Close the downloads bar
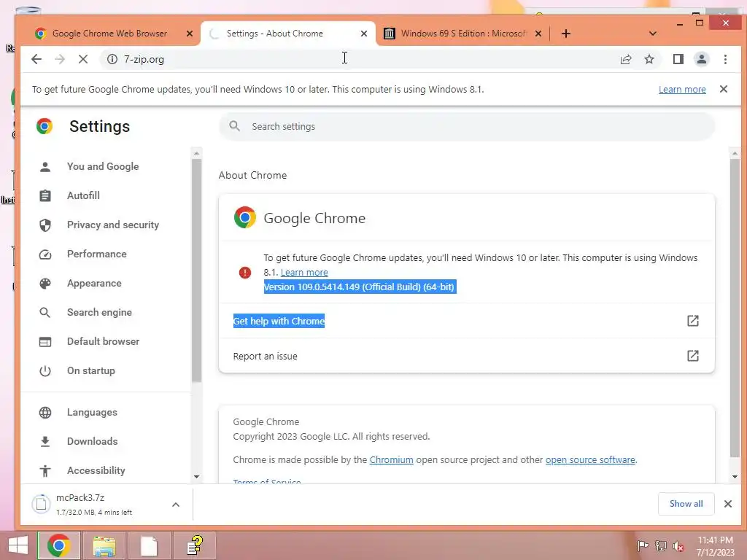 [727, 503]
